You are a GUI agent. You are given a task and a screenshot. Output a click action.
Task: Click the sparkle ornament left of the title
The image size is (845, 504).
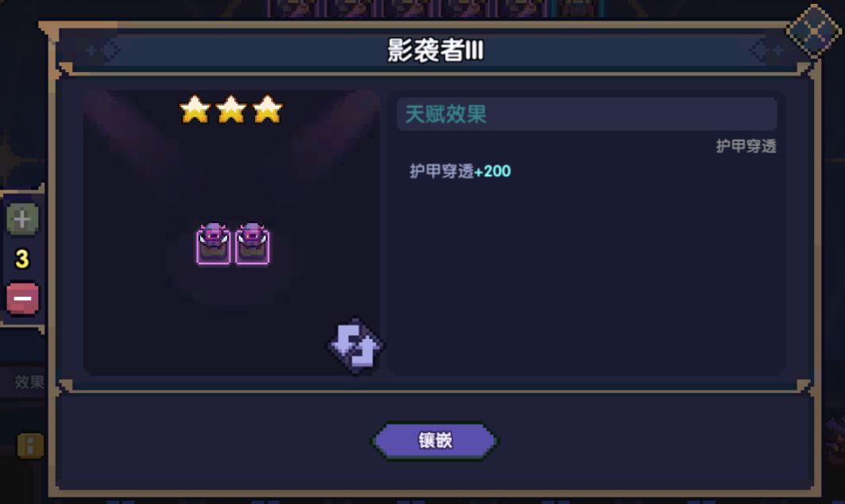click(103, 51)
